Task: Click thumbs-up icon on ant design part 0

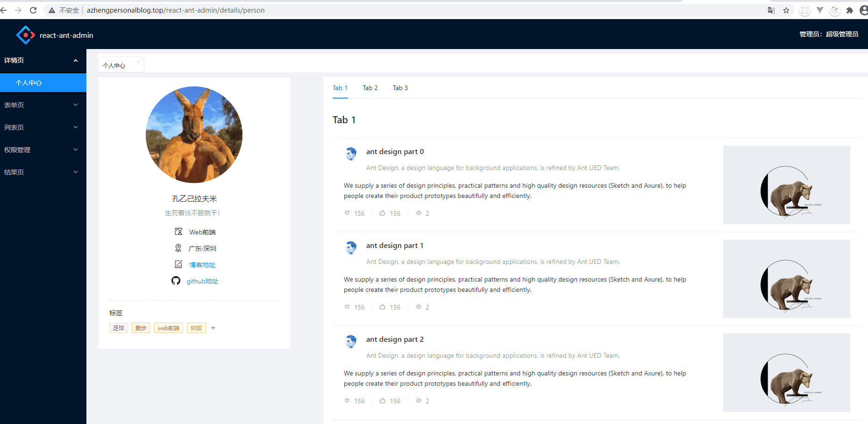Action: [383, 213]
